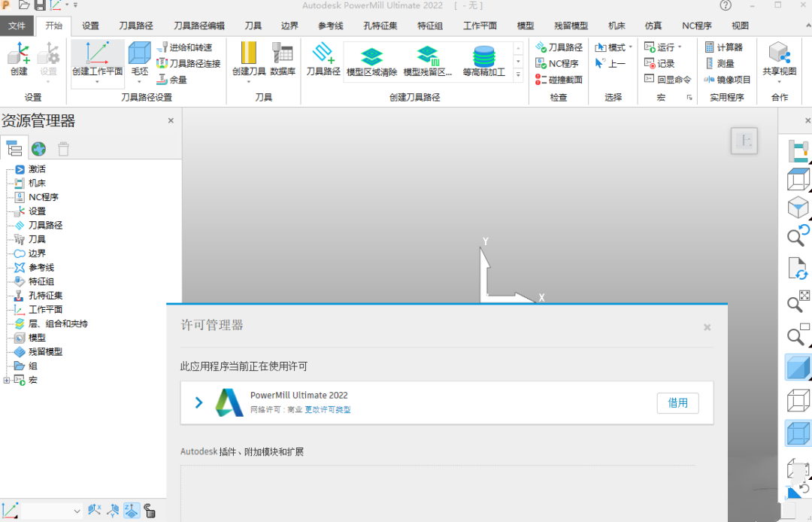Open the 余量 thickness setting
This screenshot has height=522, width=812.
(x=172, y=79)
